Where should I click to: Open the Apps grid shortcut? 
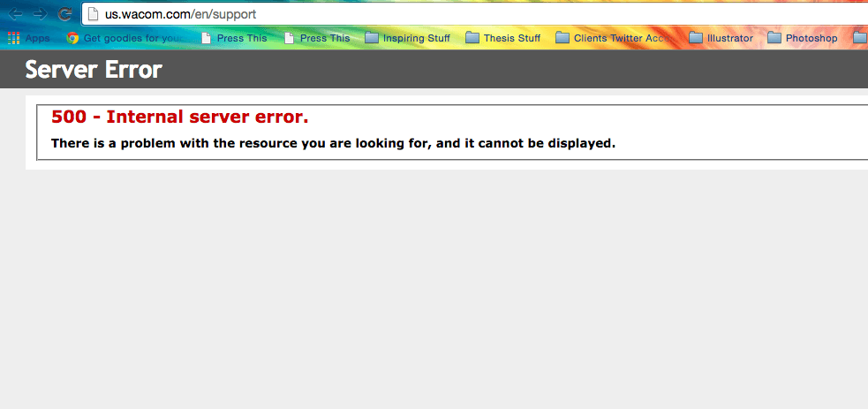pyautogui.click(x=29, y=38)
